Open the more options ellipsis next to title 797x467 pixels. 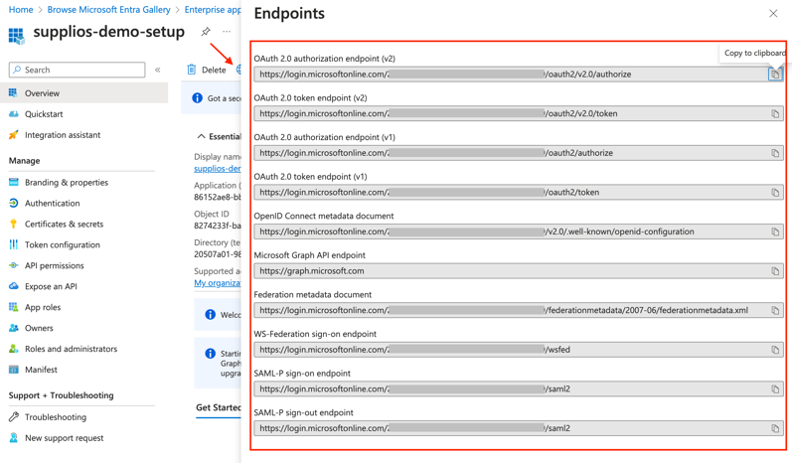point(227,32)
